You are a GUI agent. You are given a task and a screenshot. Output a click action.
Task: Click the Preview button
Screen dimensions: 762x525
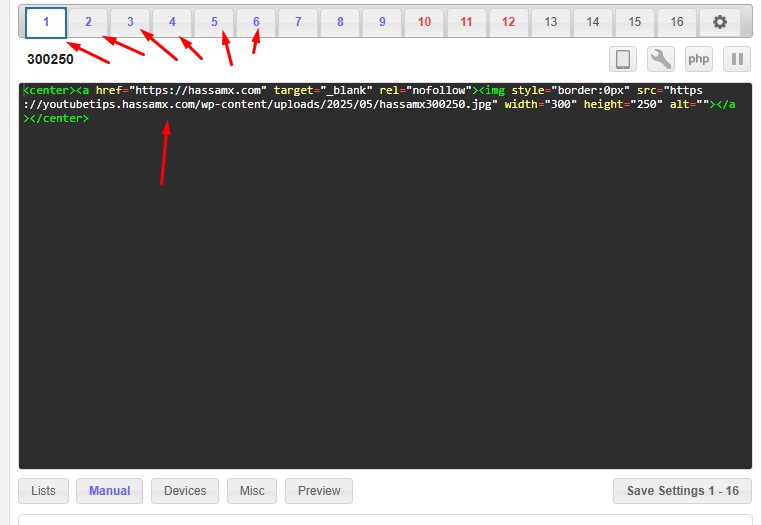[x=319, y=491]
